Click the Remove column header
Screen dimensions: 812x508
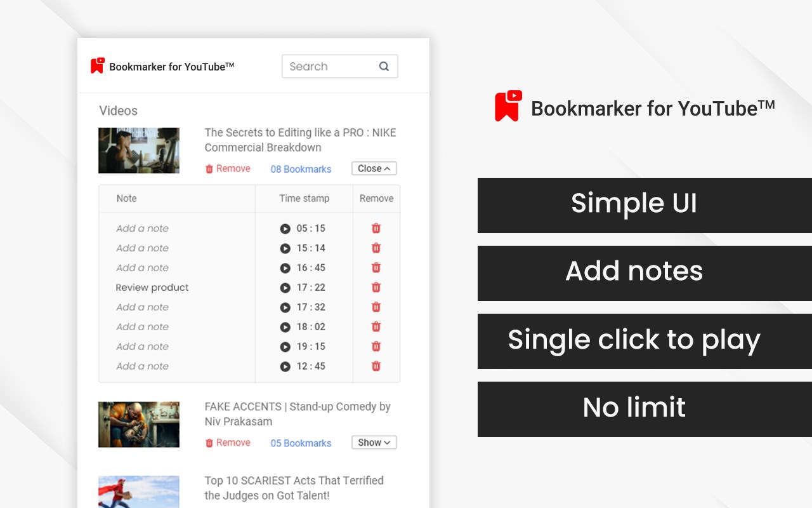(x=377, y=198)
